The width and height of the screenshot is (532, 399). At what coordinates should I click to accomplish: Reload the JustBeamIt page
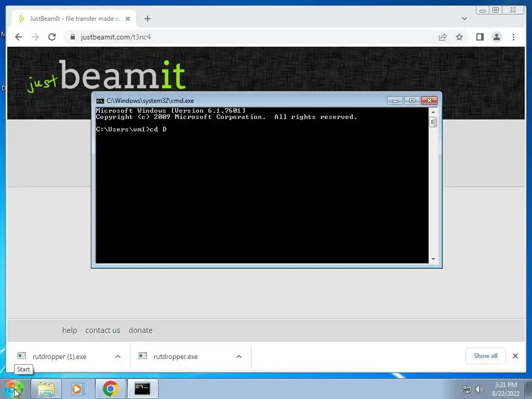tap(52, 37)
